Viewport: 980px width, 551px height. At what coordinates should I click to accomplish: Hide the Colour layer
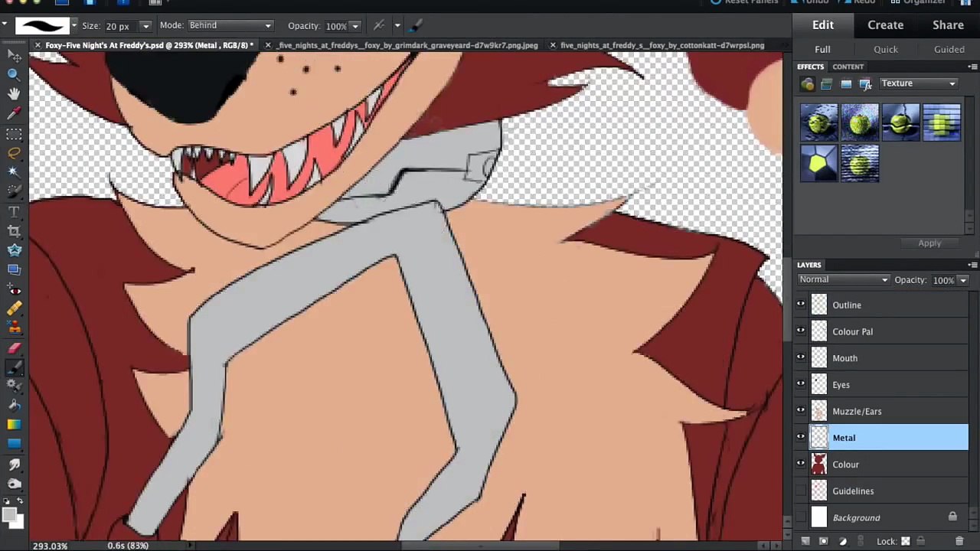tap(801, 464)
